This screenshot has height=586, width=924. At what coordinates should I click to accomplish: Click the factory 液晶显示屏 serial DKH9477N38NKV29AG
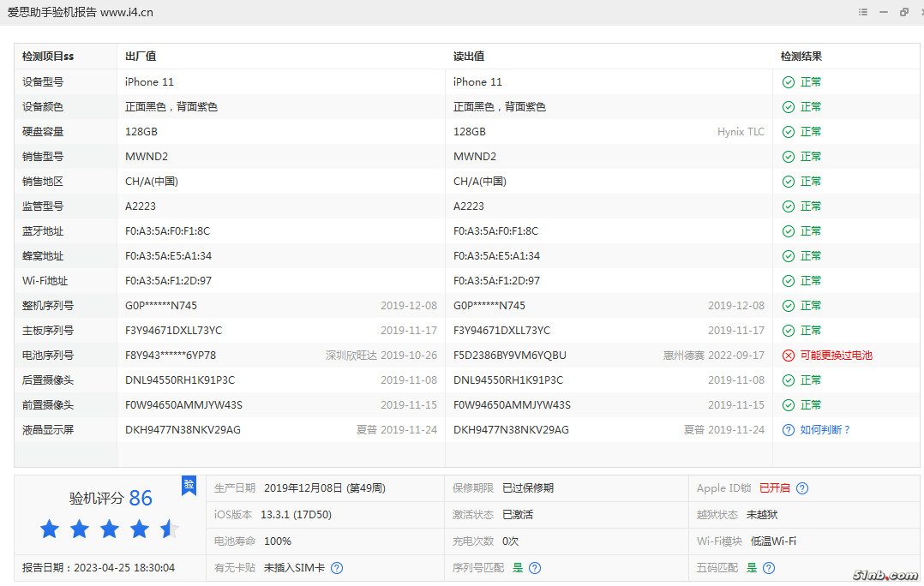point(183,430)
